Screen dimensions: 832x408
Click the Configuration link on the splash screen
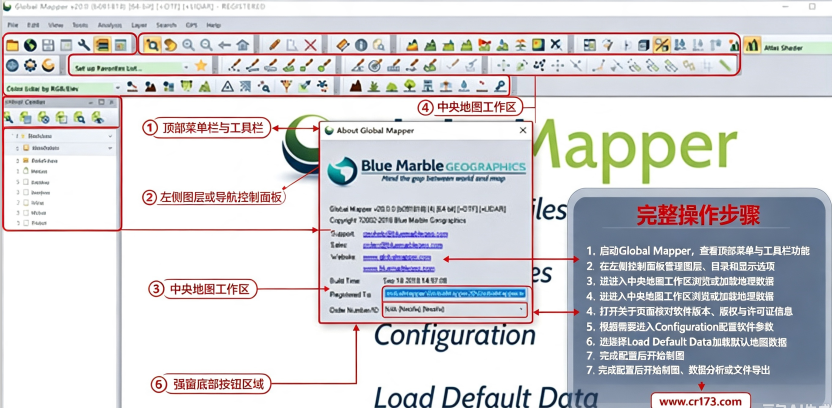point(455,335)
